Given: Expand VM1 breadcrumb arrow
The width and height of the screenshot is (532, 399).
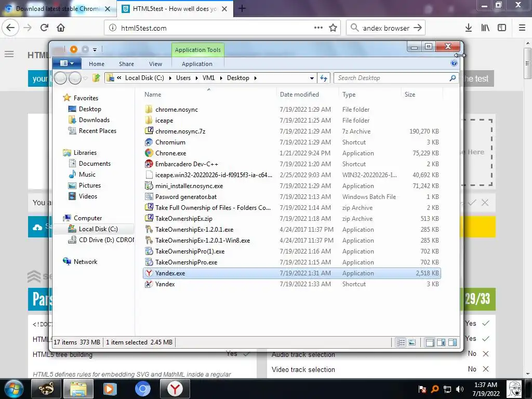Looking at the screenshot, I should (x=221, y=78).
